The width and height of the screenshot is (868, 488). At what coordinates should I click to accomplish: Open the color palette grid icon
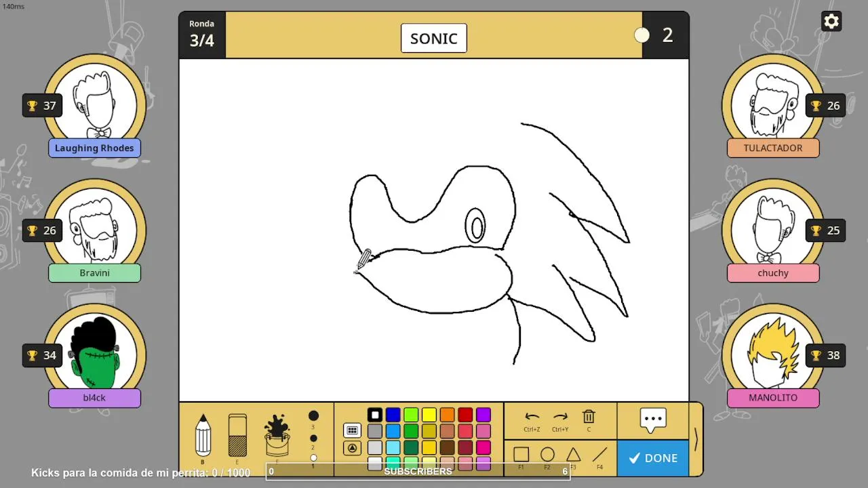(x=352, y=430)
